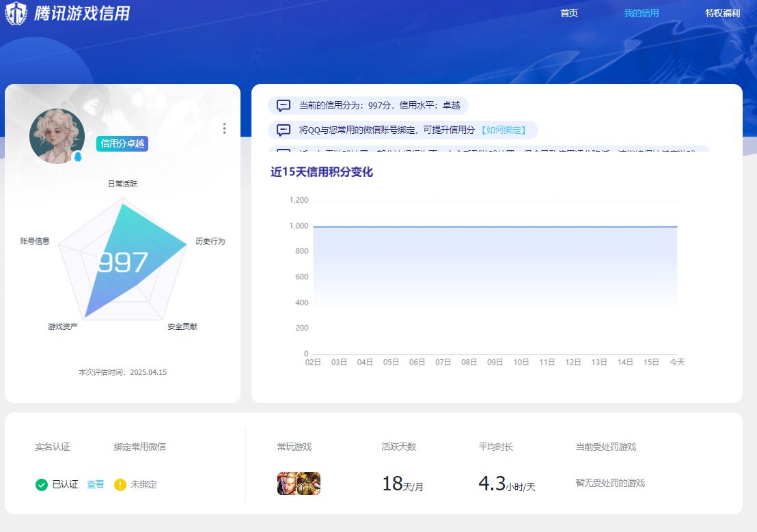The image size is (757, 532).
Task: Click the 1,000 value on chart y-axis
Action: [299, 225]
